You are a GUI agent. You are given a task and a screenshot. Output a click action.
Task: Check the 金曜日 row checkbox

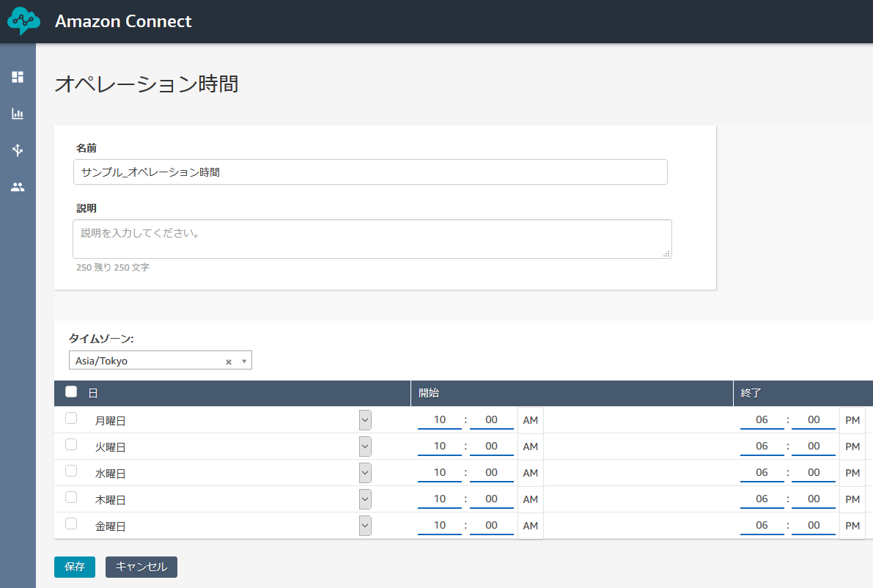(x=71, y=523)
